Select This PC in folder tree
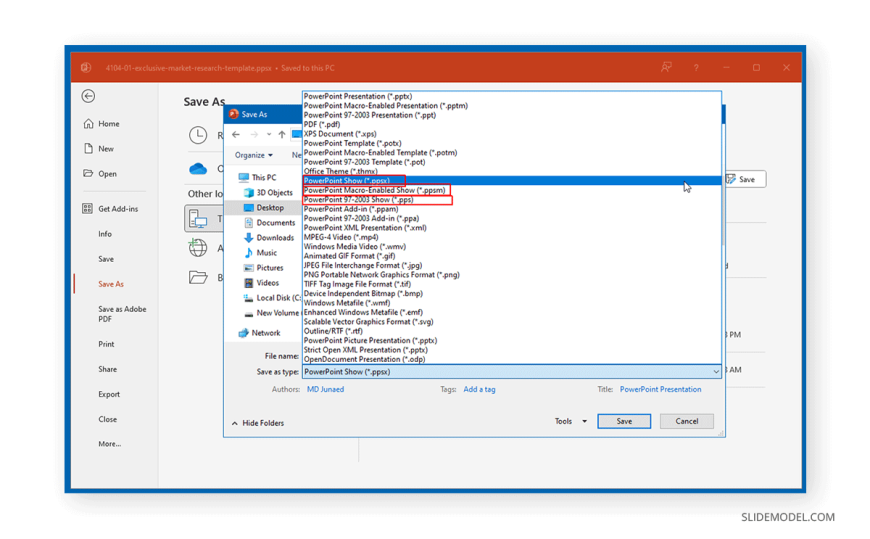Image resolution: width=870 pixels, height=539 pixels. coord(257,178)
